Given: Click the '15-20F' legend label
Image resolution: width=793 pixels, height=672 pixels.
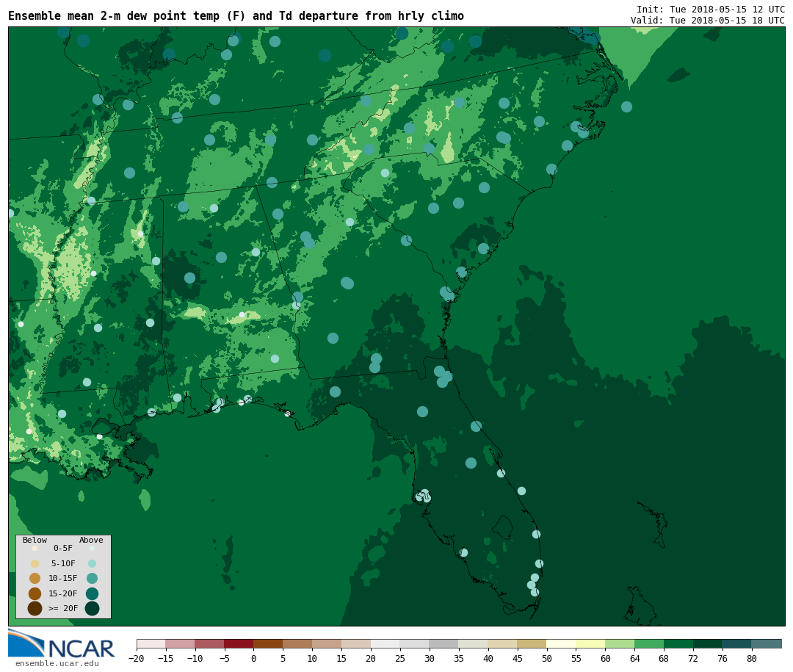Looking at the screenshot, I should pyautogui.click(x=63, y=593).
